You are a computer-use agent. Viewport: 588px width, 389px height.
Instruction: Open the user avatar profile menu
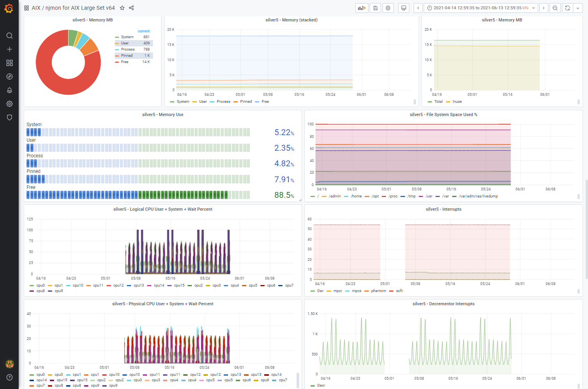[10, 364]
